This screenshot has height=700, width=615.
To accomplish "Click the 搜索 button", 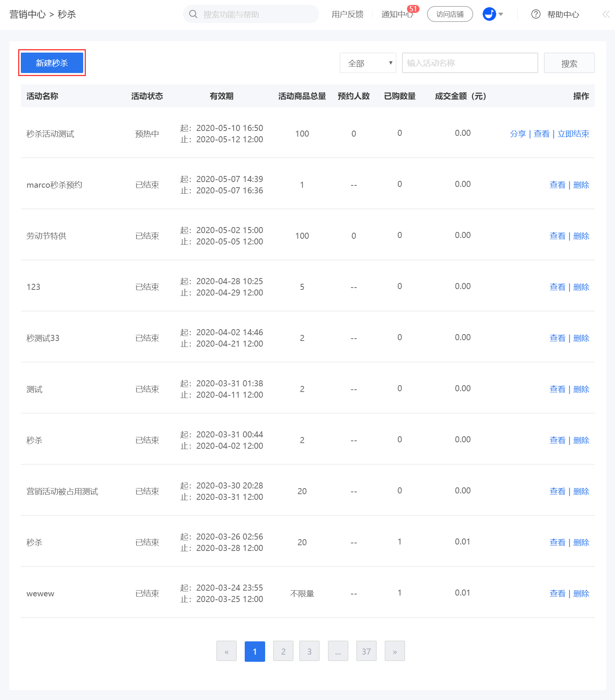I will [569, 63].
